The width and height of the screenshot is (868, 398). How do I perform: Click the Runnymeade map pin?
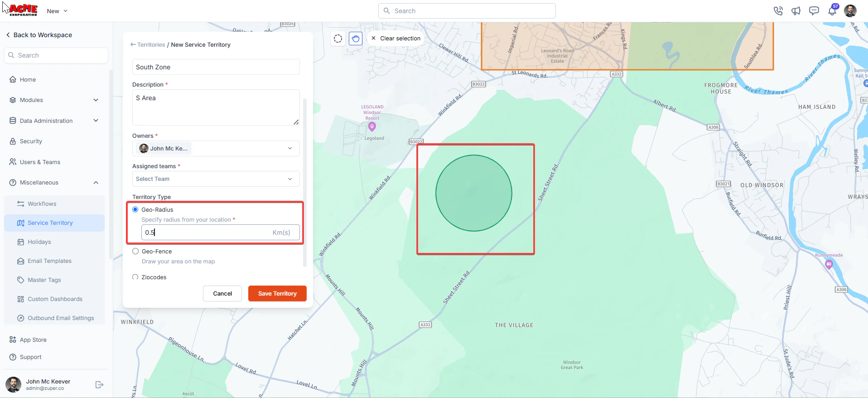(x=829, y=264)
